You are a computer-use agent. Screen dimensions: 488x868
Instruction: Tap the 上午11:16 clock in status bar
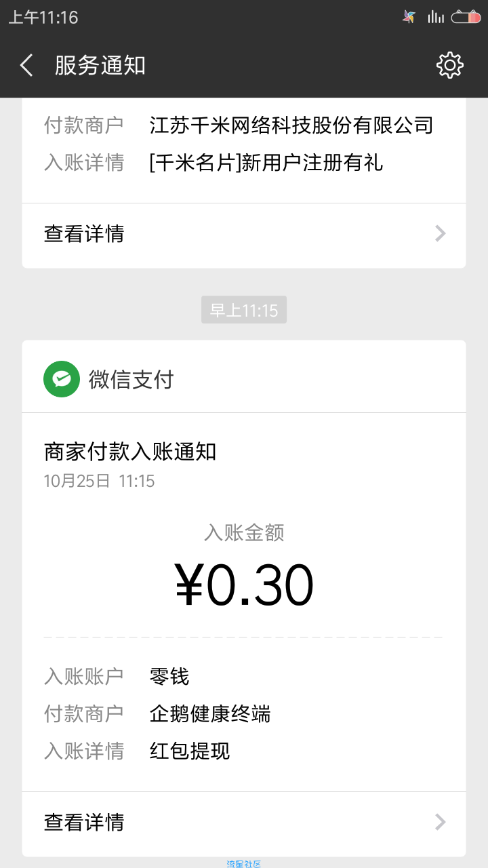point(43,17)
